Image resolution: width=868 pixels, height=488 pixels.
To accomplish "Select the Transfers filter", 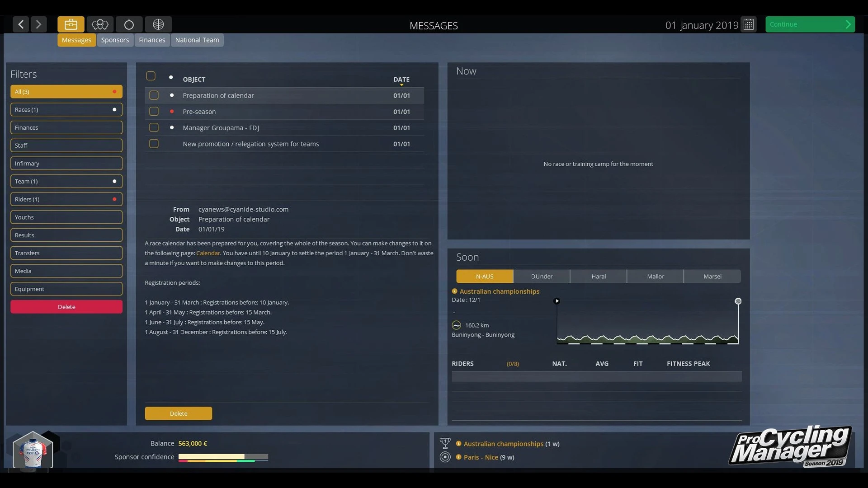I will pos(66,253).
